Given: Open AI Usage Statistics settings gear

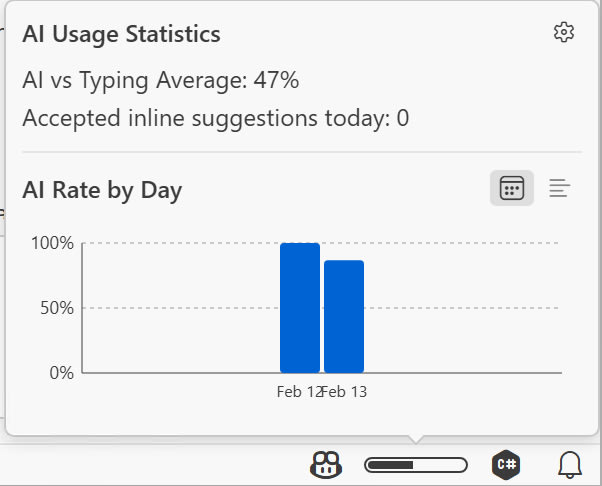Looking at the screenshot, I should coord(564,33).
